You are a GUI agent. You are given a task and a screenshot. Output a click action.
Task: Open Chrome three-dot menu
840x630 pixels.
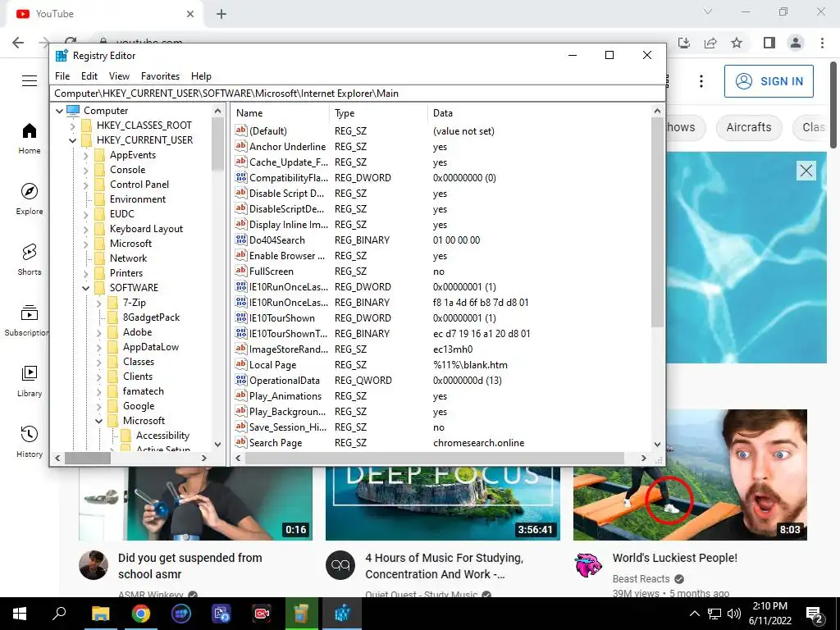(822, 43)
